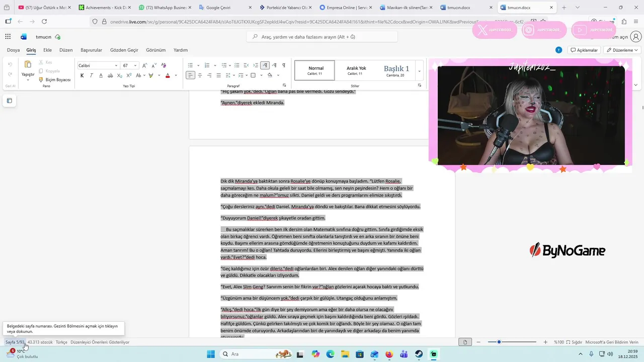Zoom out with the minus icon

(x=478, y=342)
